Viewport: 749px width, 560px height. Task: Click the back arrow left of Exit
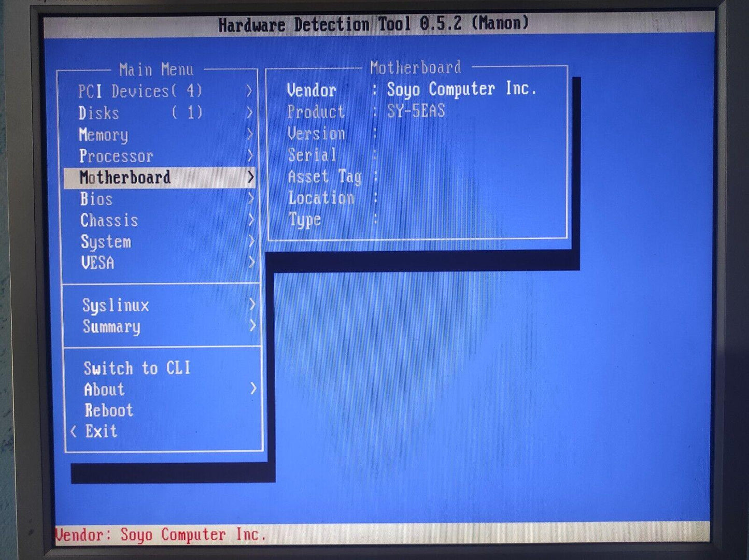[74, 432]
